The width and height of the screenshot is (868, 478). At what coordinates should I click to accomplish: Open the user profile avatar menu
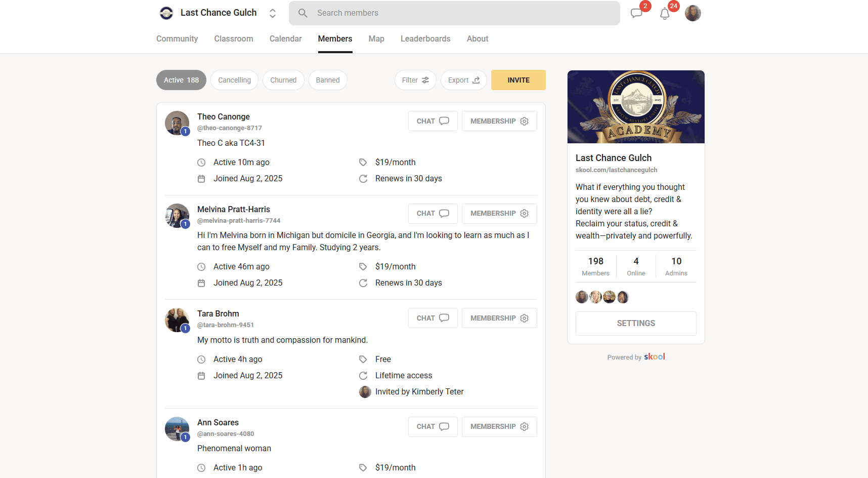(693, 13)
